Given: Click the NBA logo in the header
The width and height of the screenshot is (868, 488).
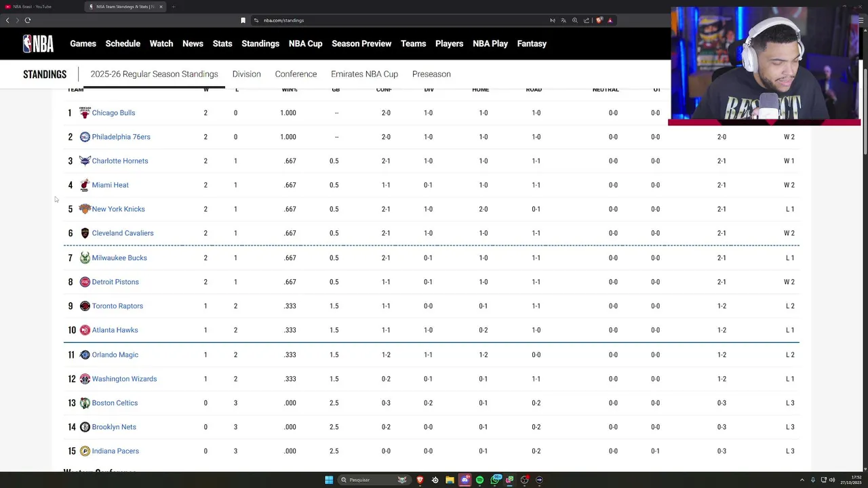Looking at the screenshot, I should click(x=38, y=43).
